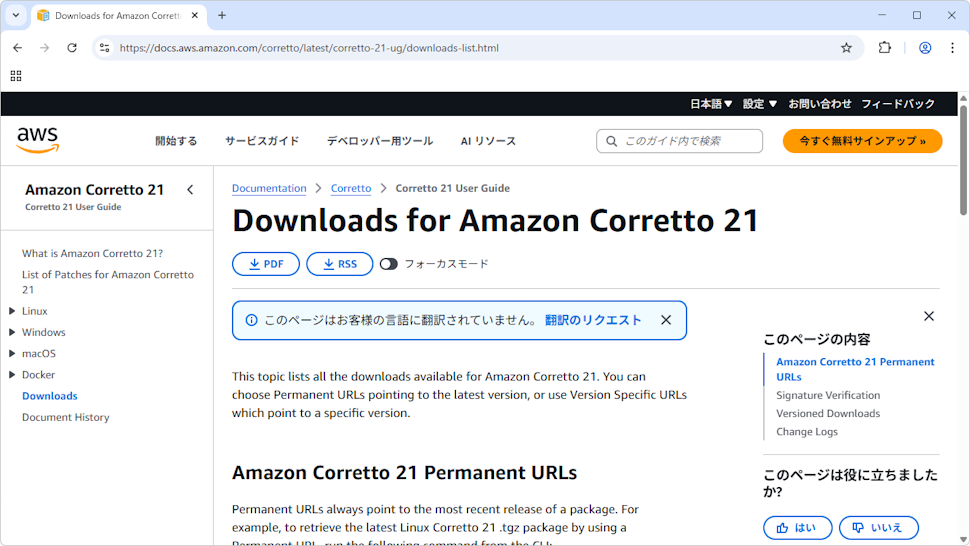Open the Chrome three-dot menu

[952, 48]
